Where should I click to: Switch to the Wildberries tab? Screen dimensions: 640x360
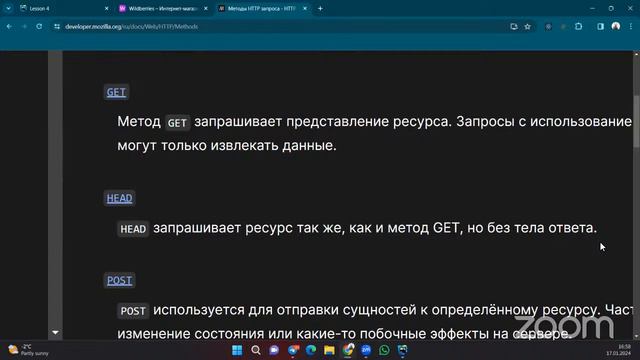(x=162, y=8)
